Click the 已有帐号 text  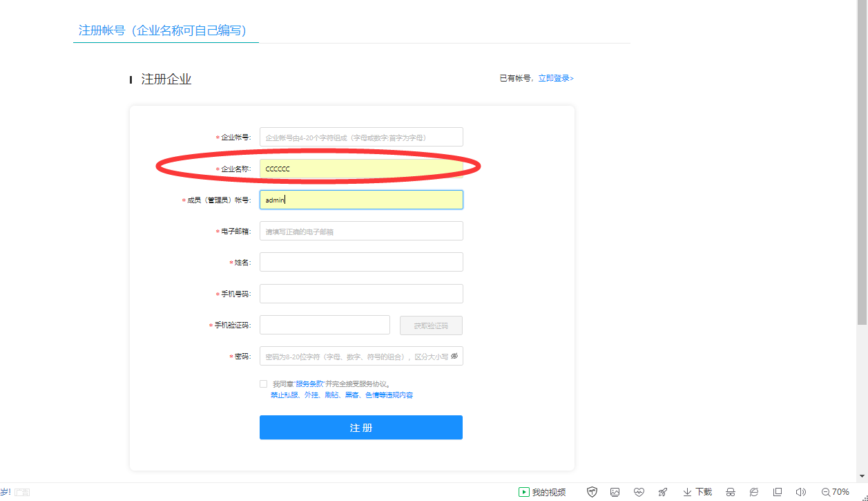pos(517,78)
